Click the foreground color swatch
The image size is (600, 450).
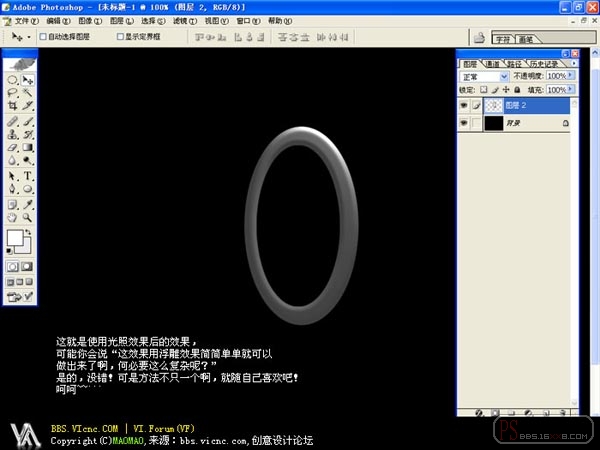[x=15, y=238]
